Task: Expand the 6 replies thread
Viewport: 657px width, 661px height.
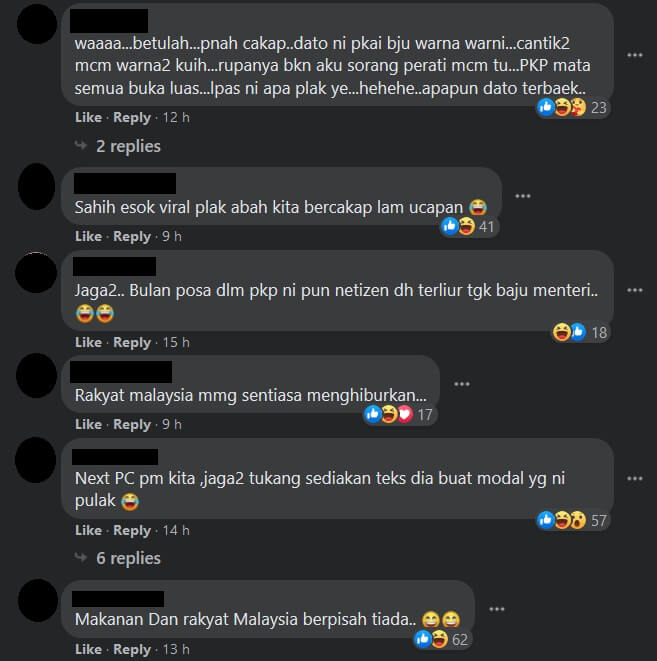Action: tap(128, 558)
